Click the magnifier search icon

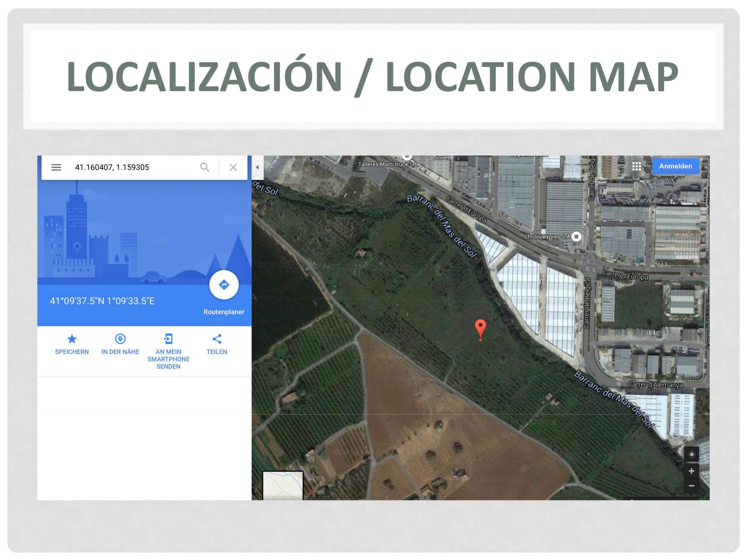tap(205, 167)
